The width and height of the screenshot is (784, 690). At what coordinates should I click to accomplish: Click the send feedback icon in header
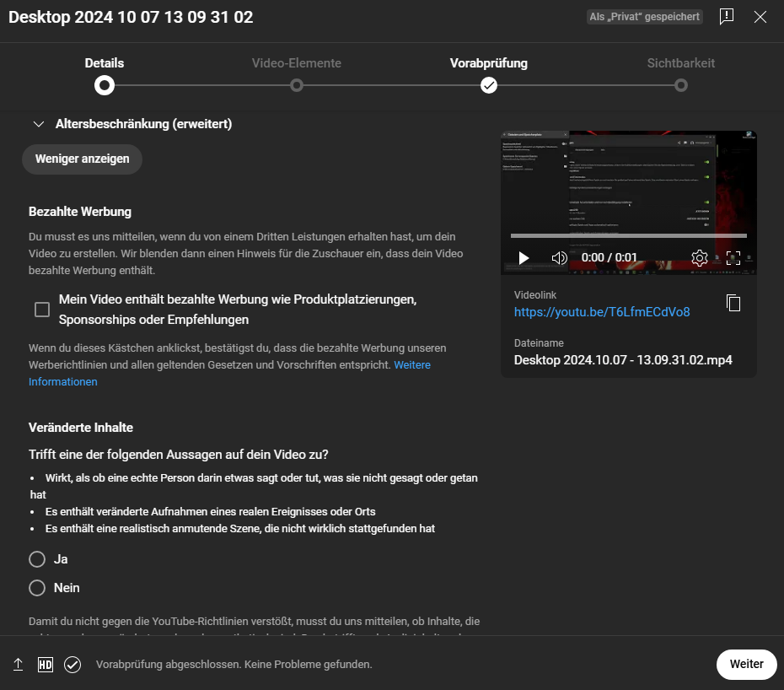coord(727,17)
